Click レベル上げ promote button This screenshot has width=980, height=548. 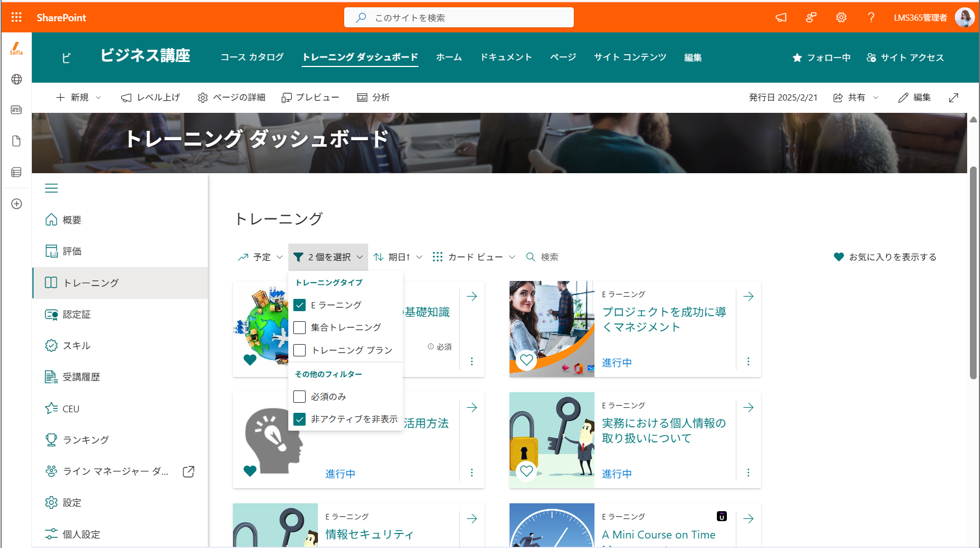pos(150,98)
